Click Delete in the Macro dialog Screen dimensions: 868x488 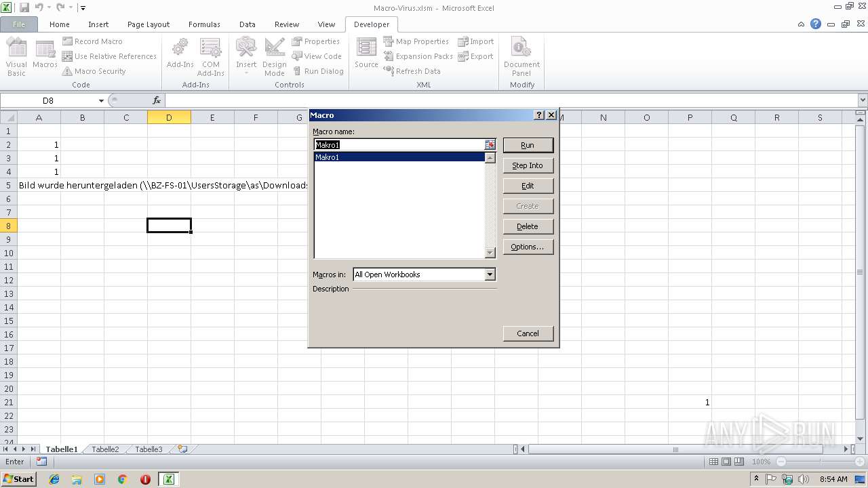click(528, 226)
